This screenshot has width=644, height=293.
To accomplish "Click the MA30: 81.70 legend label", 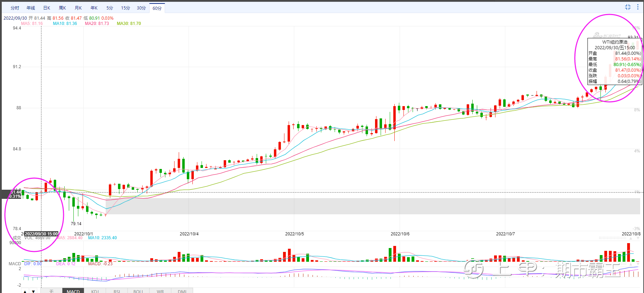I will point(129,24).
